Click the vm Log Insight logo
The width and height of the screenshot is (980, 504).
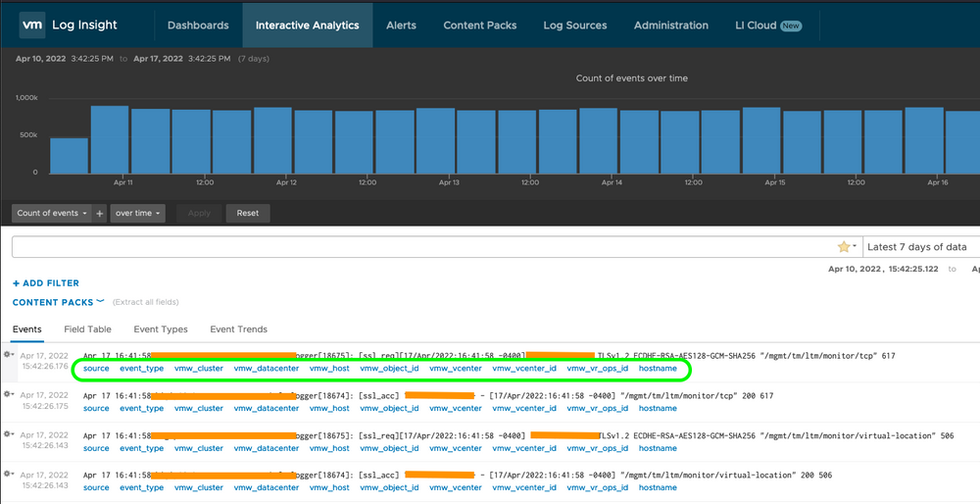pos(69,25)
